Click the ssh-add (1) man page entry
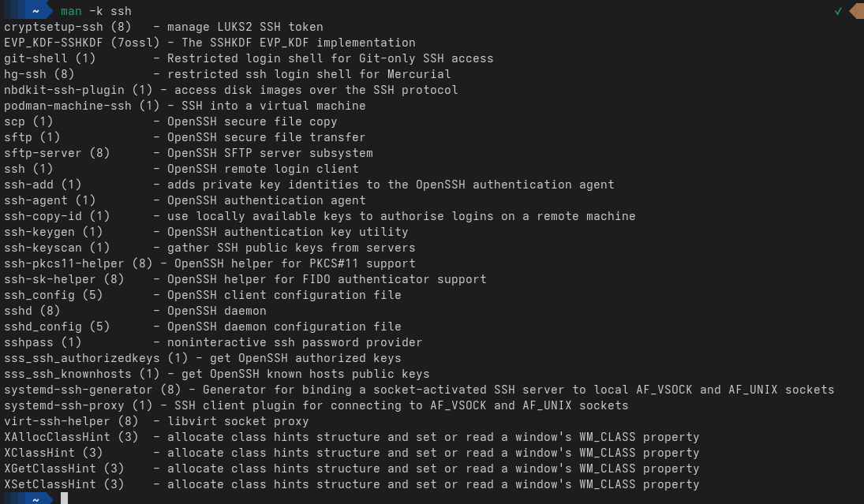Screen dimensions: 864x504 pyautogui.click(x=43, y=185)
